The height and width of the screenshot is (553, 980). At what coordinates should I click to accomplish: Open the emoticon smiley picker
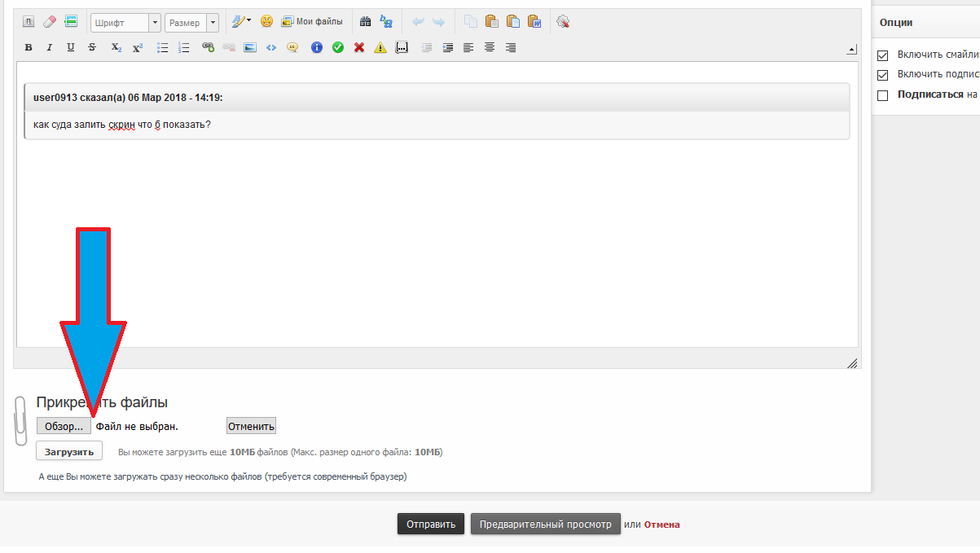click(x=266, y=22)
